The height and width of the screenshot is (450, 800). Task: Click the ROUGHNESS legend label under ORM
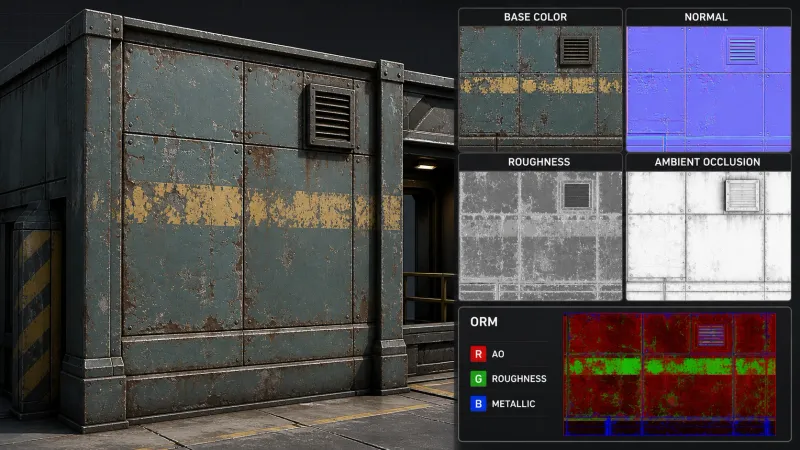519,379
